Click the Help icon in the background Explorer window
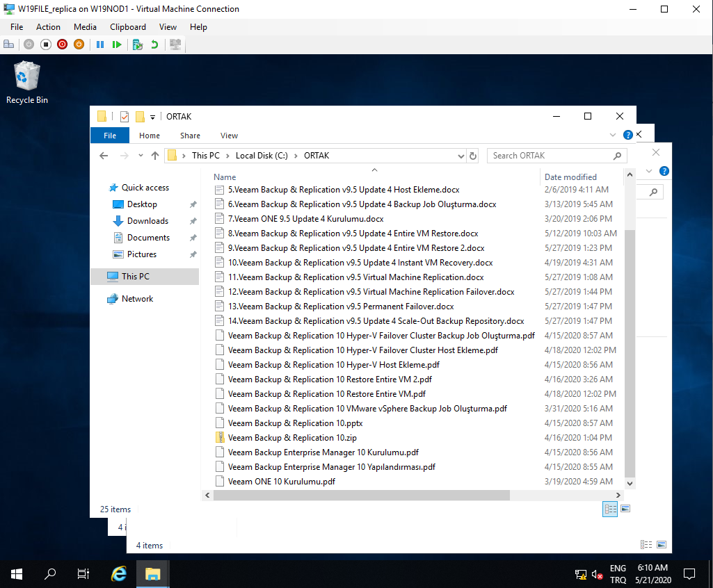The width and height of the screenshot is (713, 588). [x=664, y=171]
